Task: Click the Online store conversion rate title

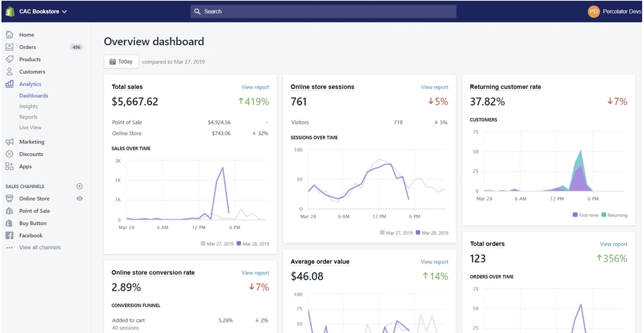Action: [153, 273]
